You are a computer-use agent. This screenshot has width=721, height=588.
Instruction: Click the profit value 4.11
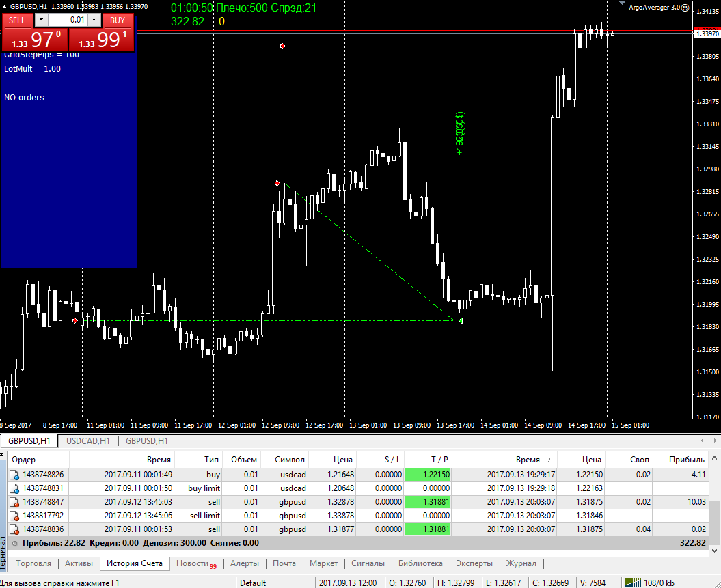[698, 475]
